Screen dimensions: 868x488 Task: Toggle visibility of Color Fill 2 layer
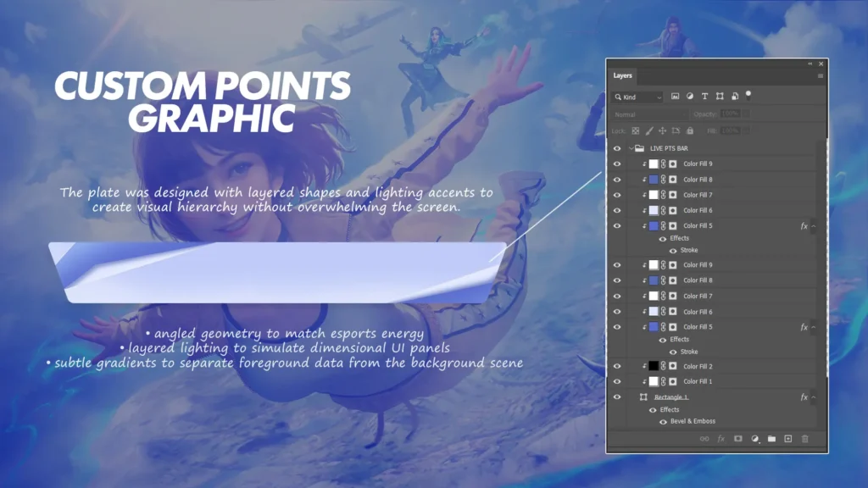click(617, 366)
